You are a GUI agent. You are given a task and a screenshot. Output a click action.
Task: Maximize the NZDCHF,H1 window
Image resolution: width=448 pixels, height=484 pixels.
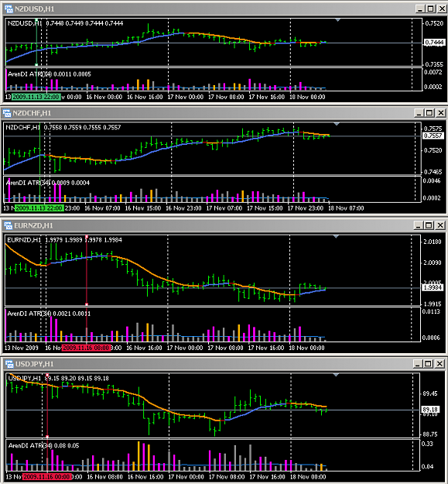(429, 113)
